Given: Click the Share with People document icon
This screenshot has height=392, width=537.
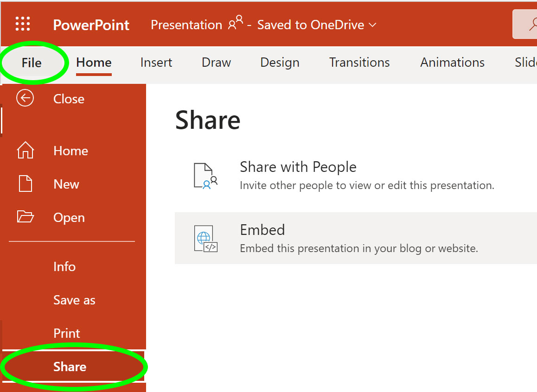Looking at the screenshot, I should [205, 176].
